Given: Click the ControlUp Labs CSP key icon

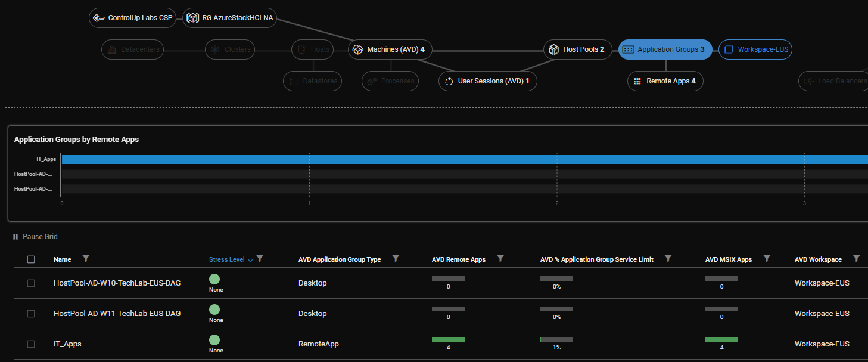Looking at the screenshot, I should coord(99,18).
